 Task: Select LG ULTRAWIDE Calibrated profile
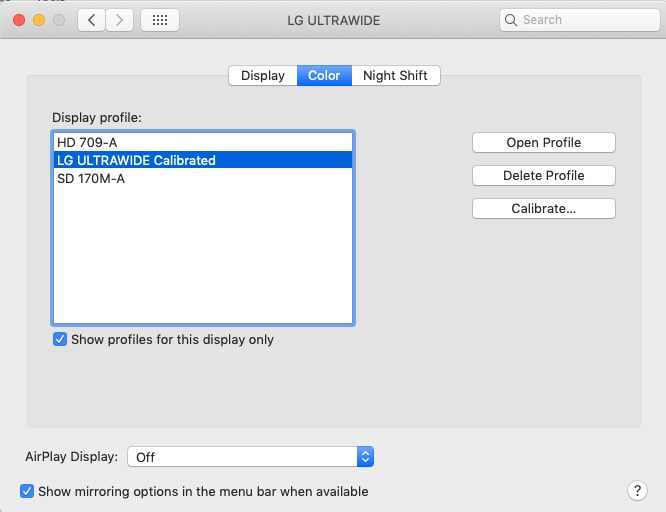click(x=203, y=160)
